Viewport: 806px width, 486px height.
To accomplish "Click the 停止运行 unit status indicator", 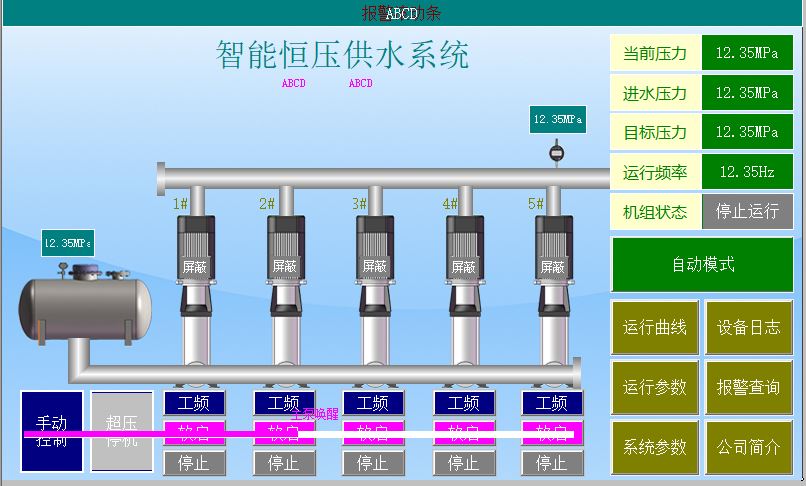I will pos(747,211).
